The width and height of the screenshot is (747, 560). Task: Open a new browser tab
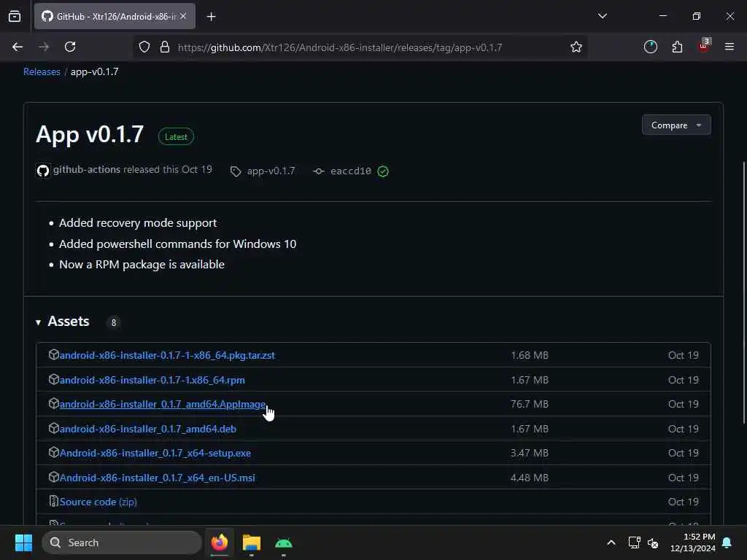click(211, 17)
